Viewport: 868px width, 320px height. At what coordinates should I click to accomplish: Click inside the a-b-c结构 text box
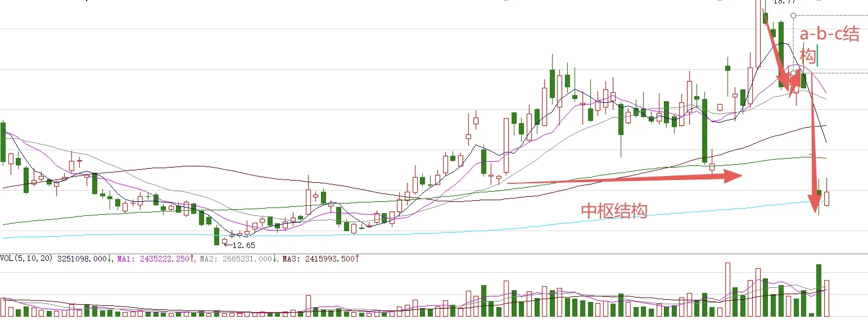tap(830, 44)
